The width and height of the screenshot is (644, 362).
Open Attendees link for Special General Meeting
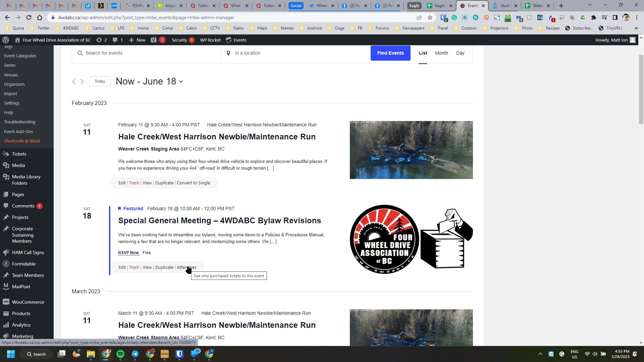[186, 267]
